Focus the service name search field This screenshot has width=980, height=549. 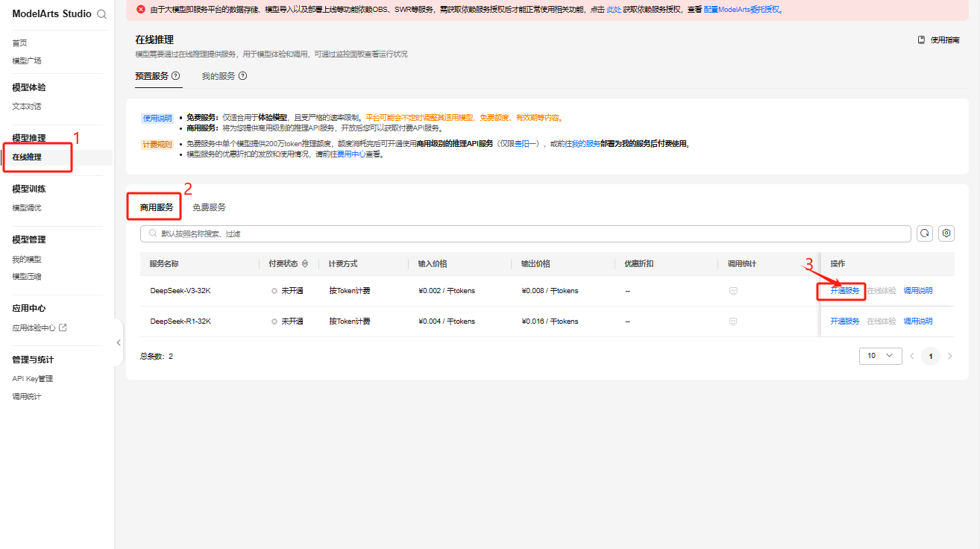pos(526,233)
